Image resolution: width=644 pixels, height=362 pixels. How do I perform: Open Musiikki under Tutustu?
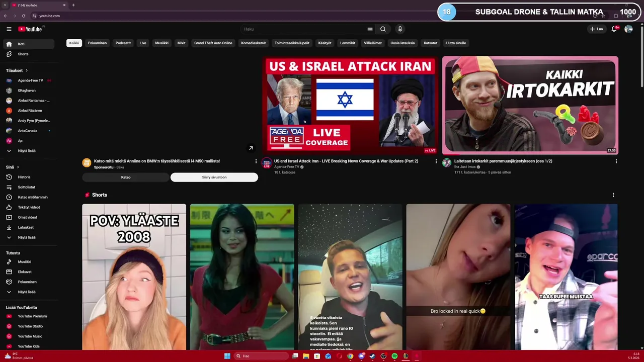click(x=28, y=262)
